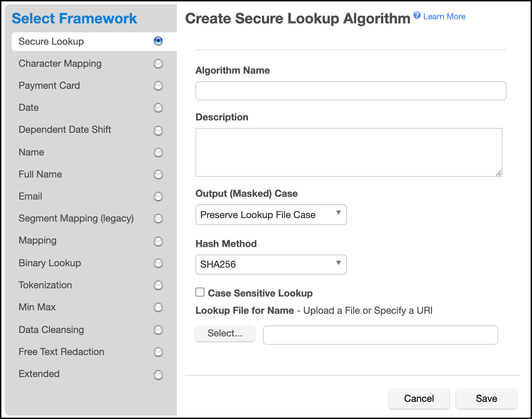
Task: Select the Dependent Date Shift framework
Action: coord(65,130)
